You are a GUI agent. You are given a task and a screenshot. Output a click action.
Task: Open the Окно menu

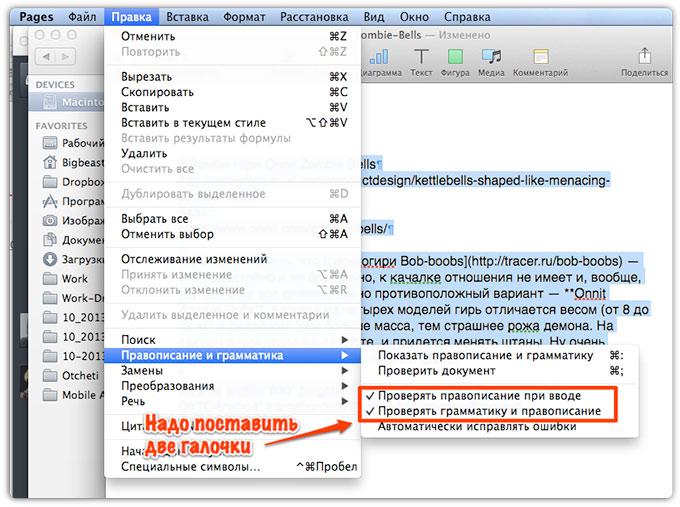click(x=414, y=17)
